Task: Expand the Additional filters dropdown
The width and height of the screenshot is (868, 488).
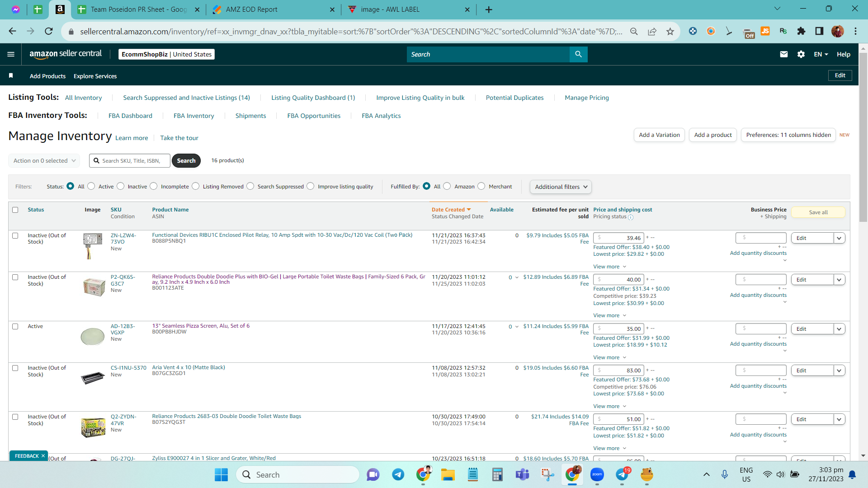Action: pos(561,187)
